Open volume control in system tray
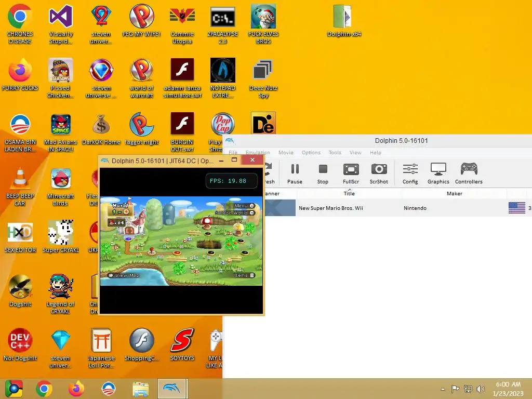The height and width of the screenshot is (399, 532). coord(480,389)
